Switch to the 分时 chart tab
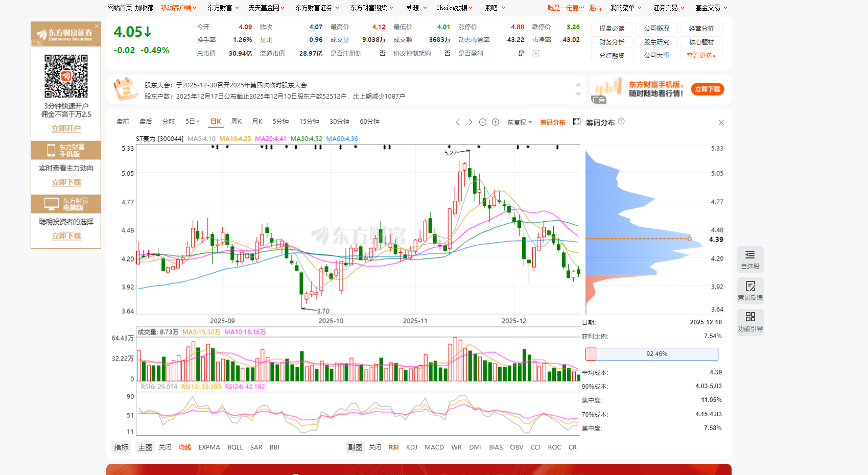 (169, 122)
